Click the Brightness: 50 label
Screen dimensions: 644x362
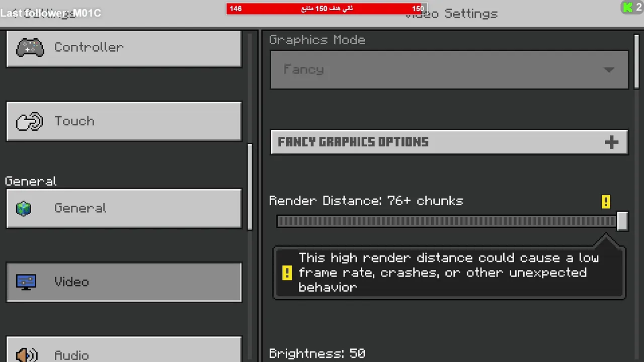[317, 353]
